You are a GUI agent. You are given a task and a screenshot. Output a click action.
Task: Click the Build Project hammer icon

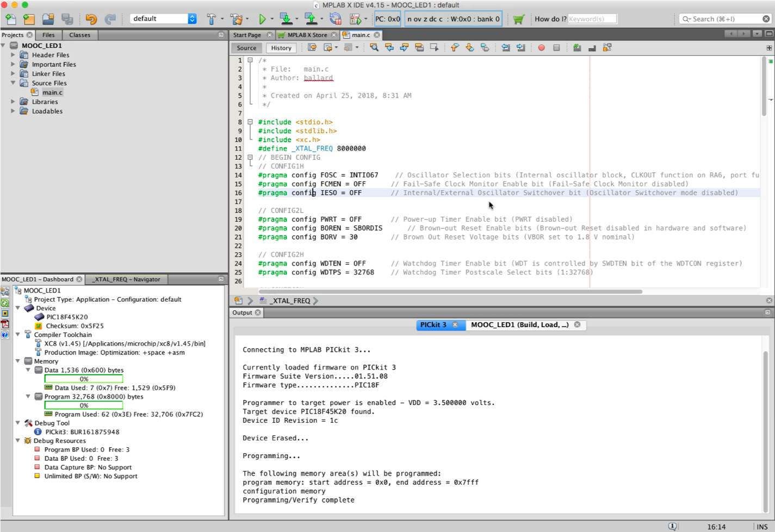pos(212,19)
